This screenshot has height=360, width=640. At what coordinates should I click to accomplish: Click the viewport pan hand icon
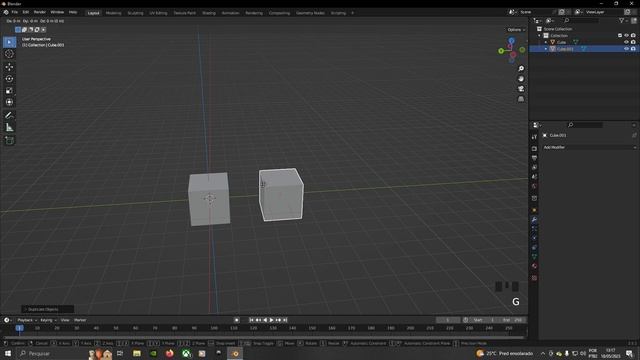click(521, 79)
